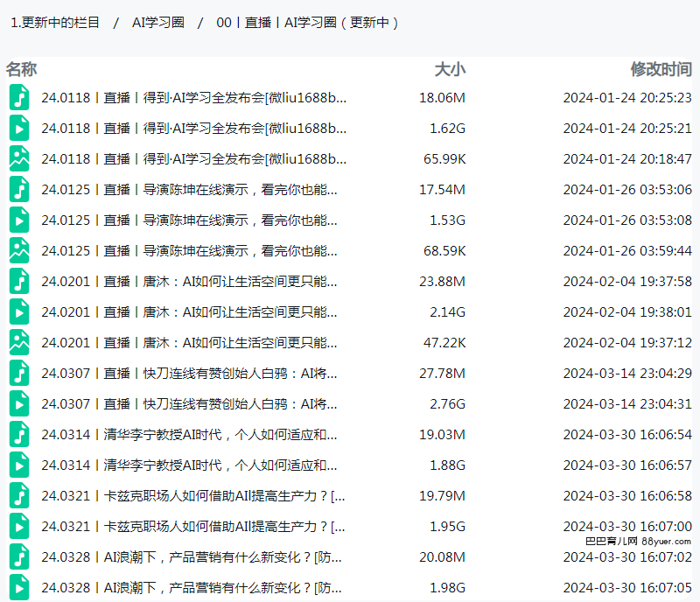Open the image icon of the 47.22K 24.0201 file

(x=19, y=342)
